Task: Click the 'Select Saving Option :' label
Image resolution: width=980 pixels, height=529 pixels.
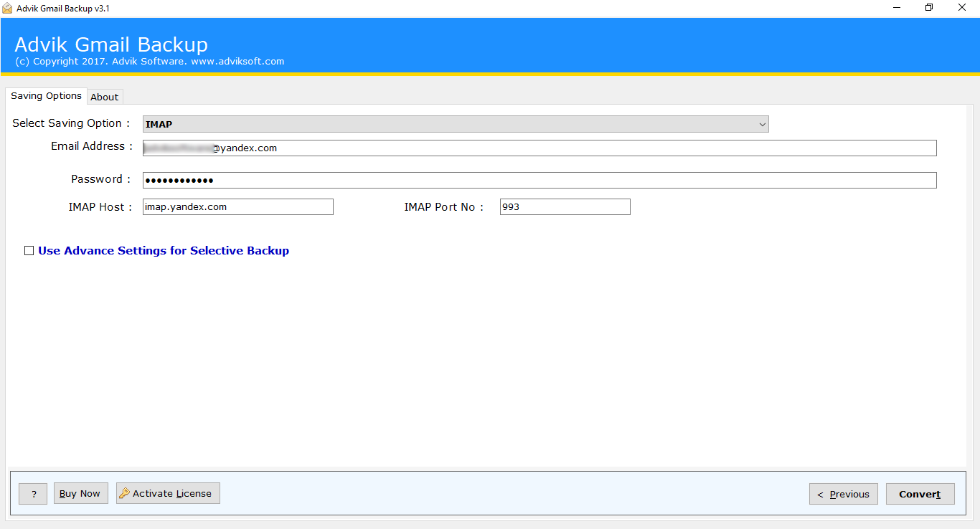Action: [71, 123]
